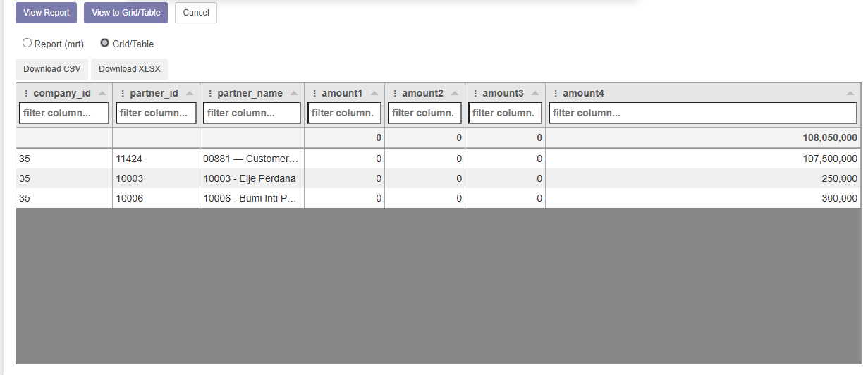Click the partner_id column menu dots icon
This screenshot has width=868, height=375.
[x=123, y=93]
